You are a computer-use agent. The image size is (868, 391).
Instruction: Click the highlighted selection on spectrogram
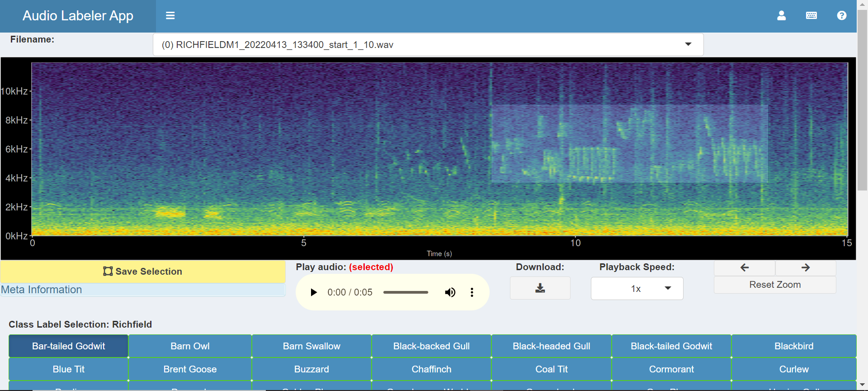(629, 144)
